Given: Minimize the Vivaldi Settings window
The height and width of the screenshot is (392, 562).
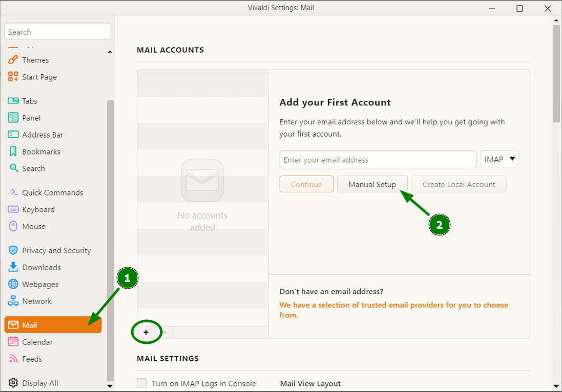Looking at the screenshot, I should (492, 8).
